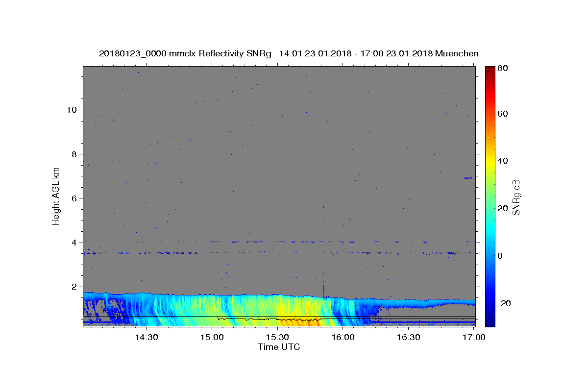588x392 pixels.
Task: Click the 15:30 time tick label
Action: pyautogui.click(x=277, y=337)
